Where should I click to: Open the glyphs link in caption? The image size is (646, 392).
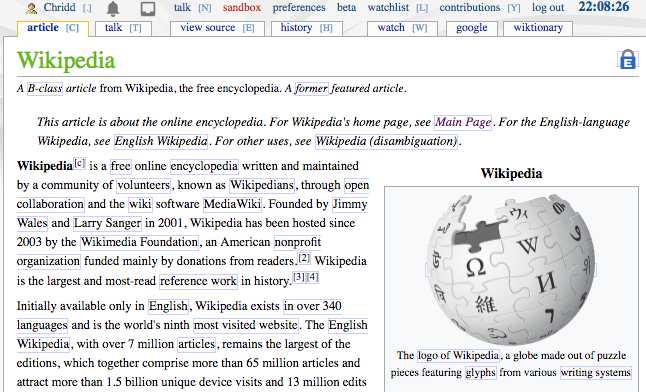481,372
